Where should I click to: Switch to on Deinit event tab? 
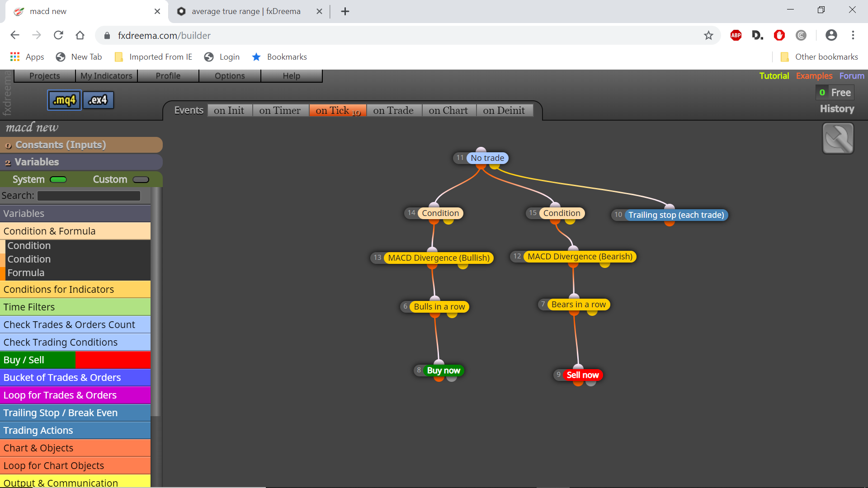click(504, 110)
